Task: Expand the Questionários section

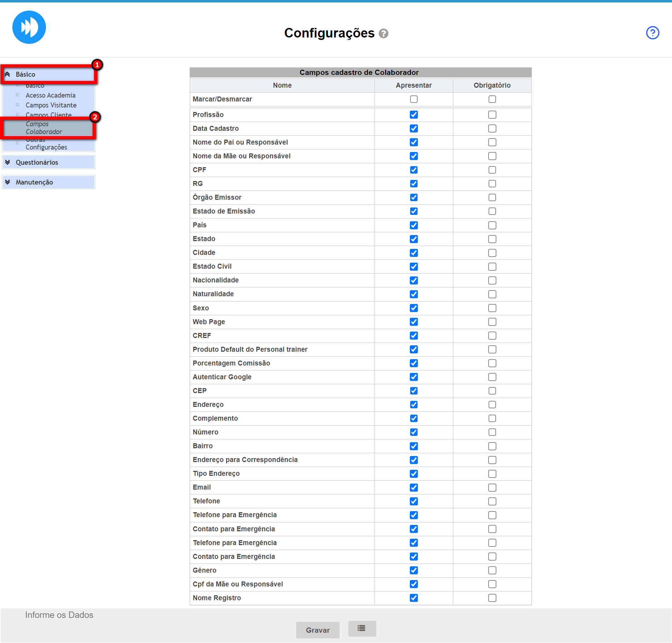Action: [x=37, y=162]
